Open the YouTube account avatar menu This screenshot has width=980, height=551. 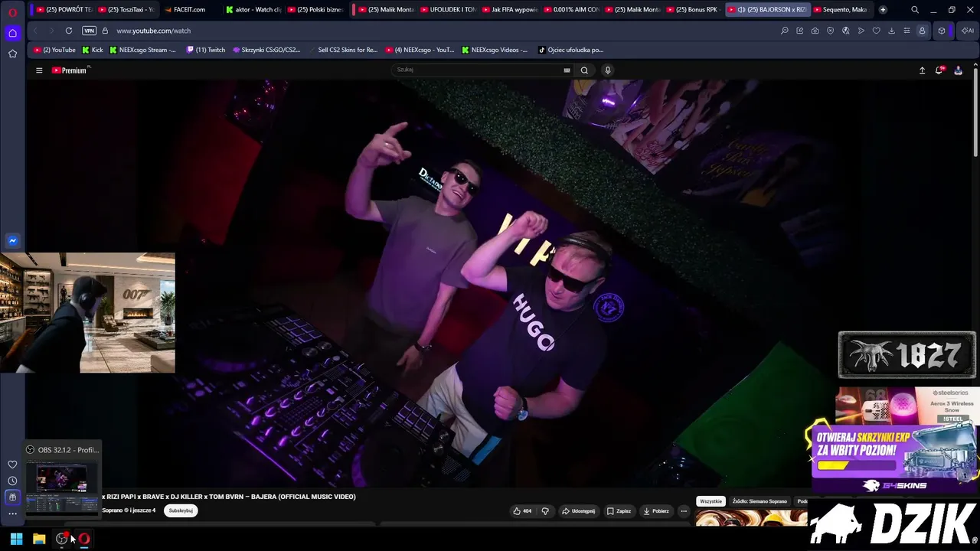coord(958,70)
